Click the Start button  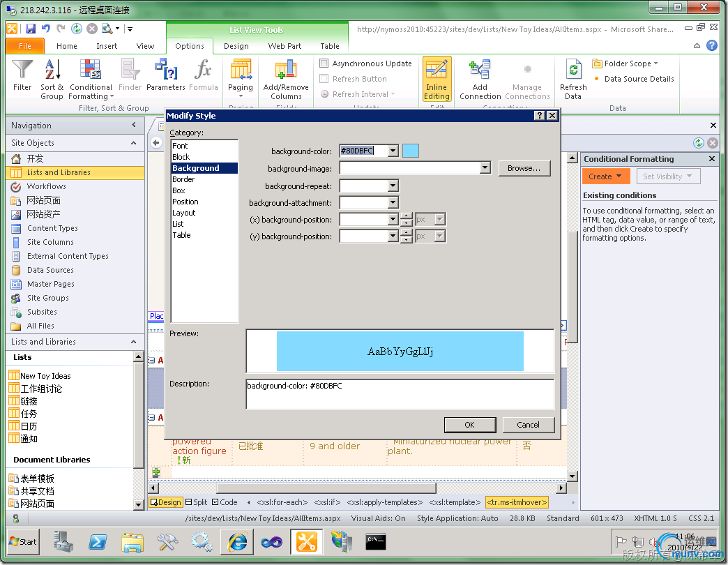tap(23, 542)
